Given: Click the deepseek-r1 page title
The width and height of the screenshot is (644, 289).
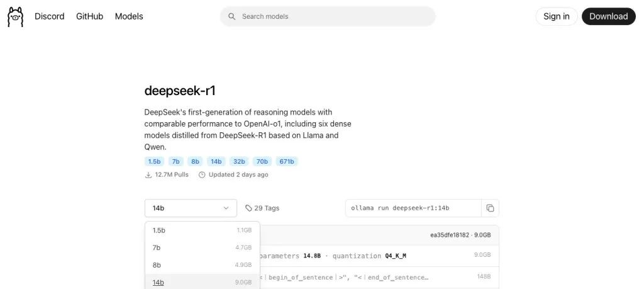Looking at the screenshot, I should (x=180, y=91).
